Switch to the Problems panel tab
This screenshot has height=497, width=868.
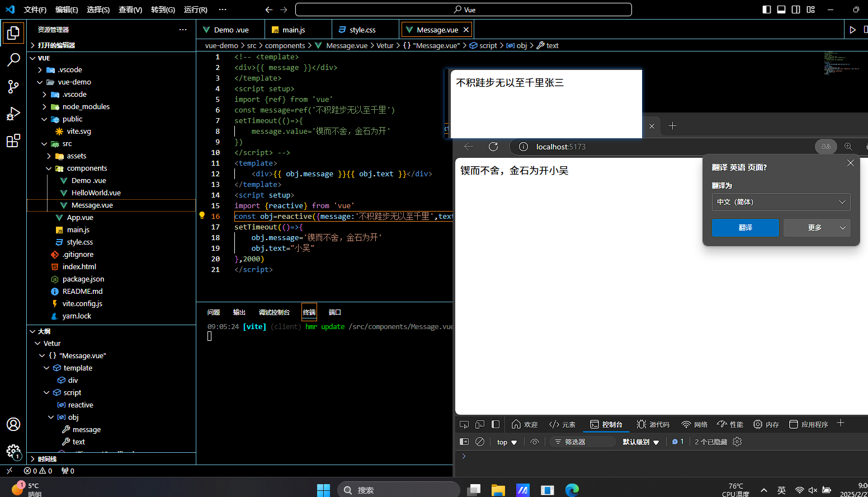coord(214,312)
